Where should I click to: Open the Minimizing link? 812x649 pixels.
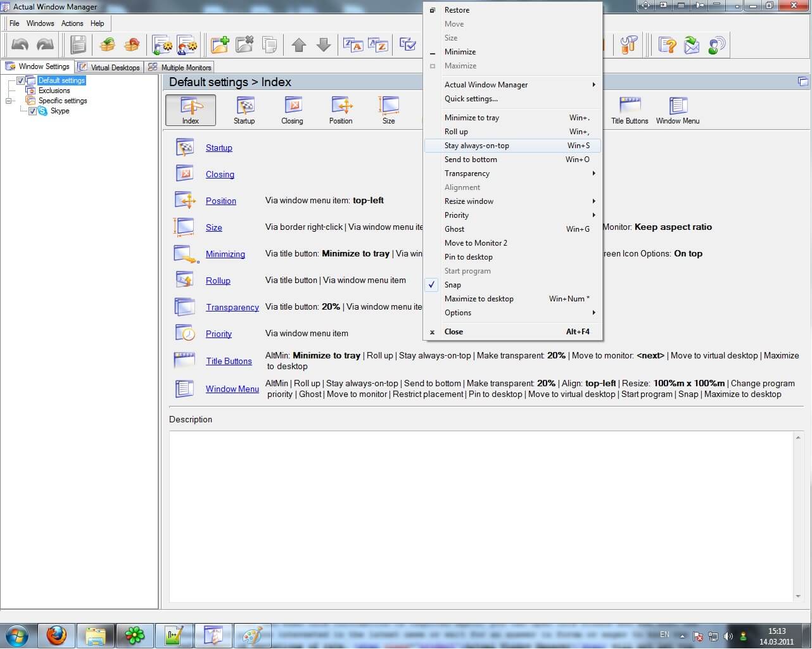tap(225, 255)
